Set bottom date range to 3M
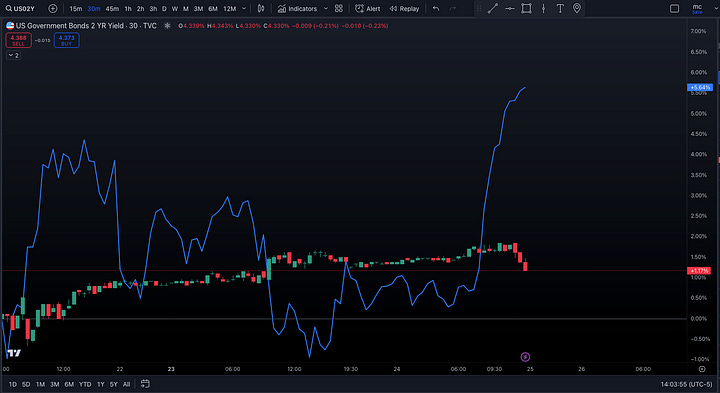The image size is (720, 393). tap(55, 384)
